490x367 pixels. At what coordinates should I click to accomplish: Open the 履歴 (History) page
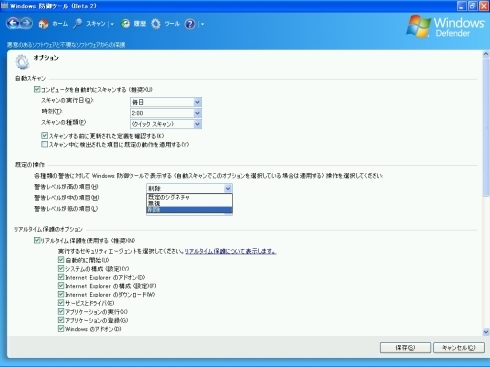point(134,24)
